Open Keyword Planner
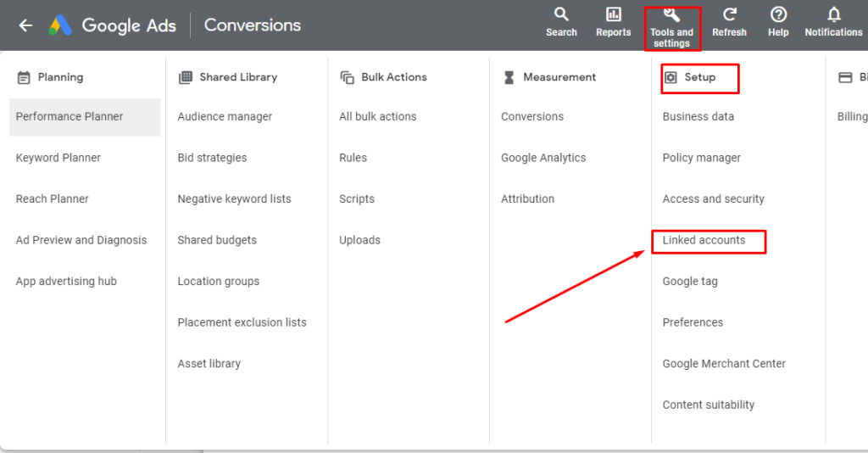868x453 pixels. (58, 158)
